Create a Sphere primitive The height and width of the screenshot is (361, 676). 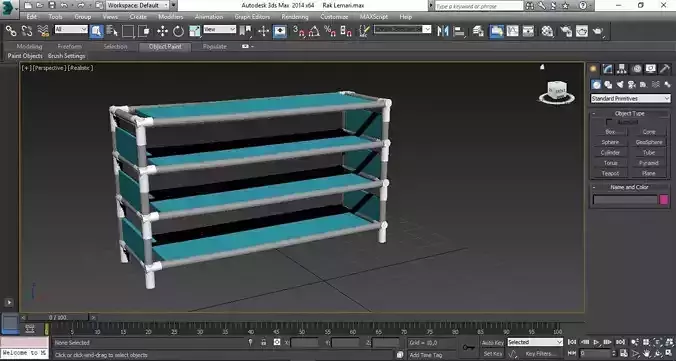tap(610, 142)
